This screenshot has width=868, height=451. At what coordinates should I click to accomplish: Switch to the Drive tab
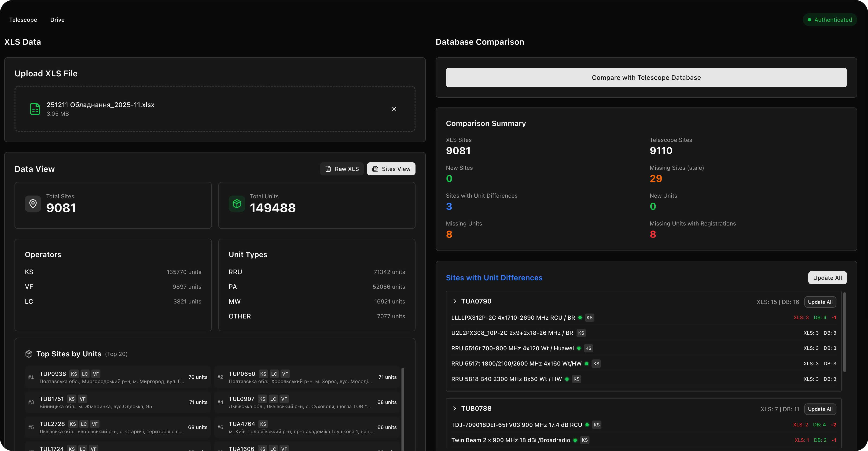(57, 19)
